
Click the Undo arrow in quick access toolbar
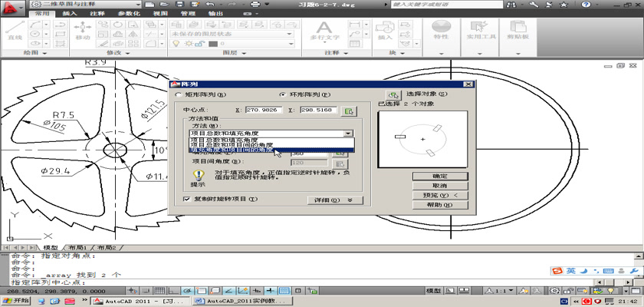pyautogui.click(x=209, y=5)
